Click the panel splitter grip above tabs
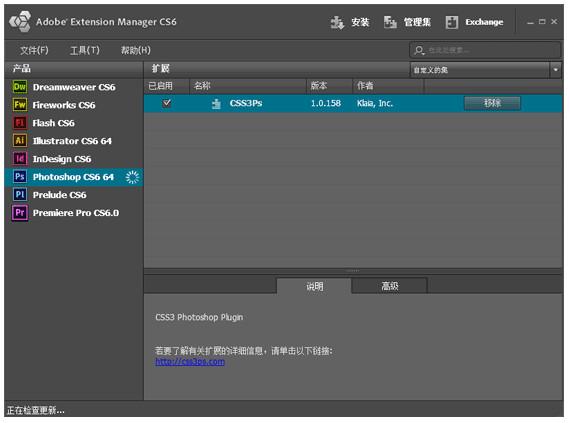Viewport: 570px width, 423px height. [x=353, y=271]
